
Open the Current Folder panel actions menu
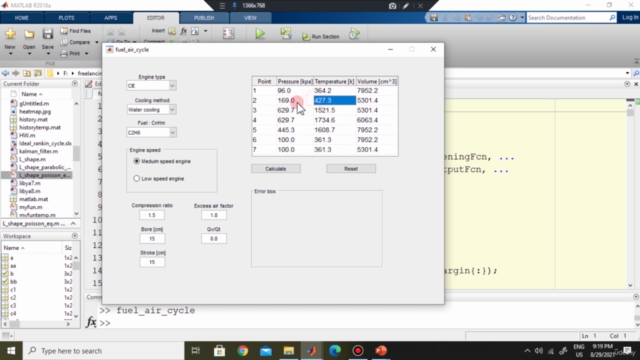coord(75,84)
